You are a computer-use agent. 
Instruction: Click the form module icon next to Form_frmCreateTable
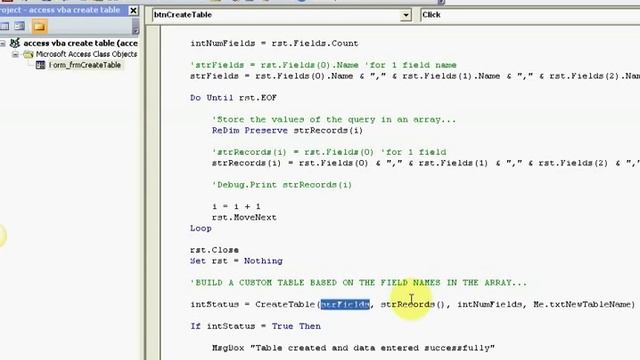[x=40, y=65]
